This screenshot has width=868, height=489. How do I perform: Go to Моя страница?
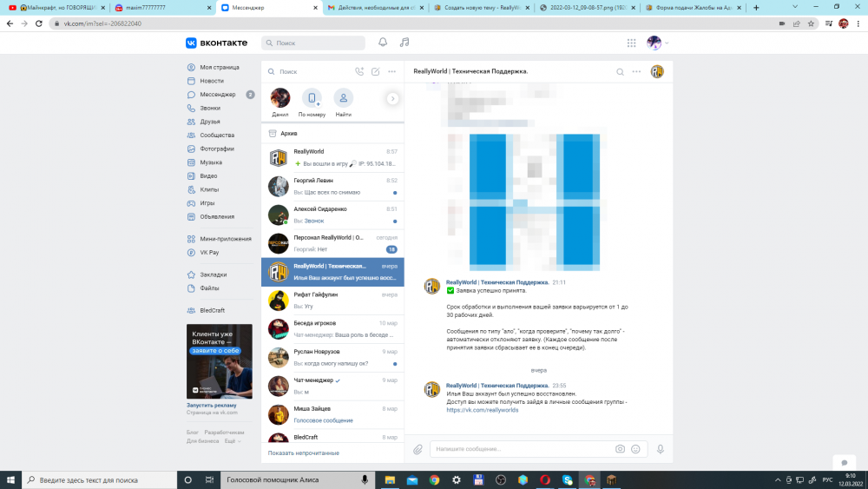click(x=220, y=67)
